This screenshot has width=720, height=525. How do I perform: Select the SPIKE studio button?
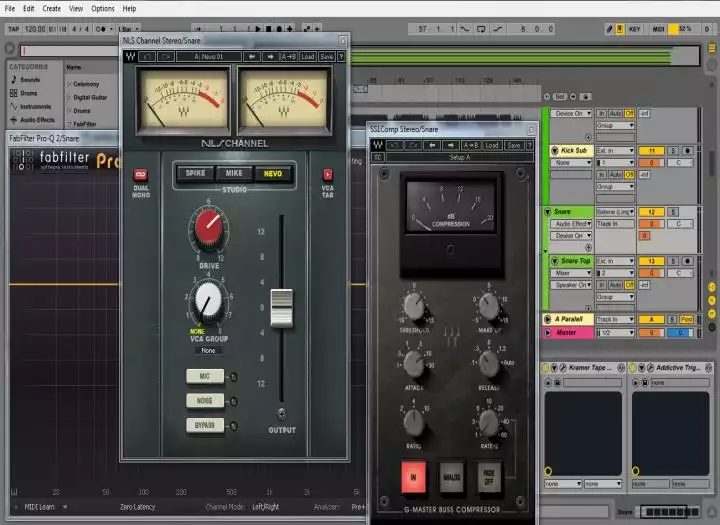tap(195, 173)
